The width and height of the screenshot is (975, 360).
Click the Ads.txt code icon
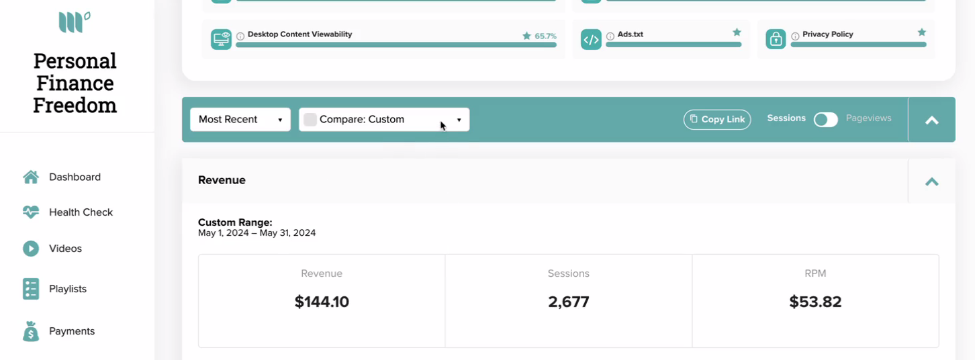(x=591, y=39)
